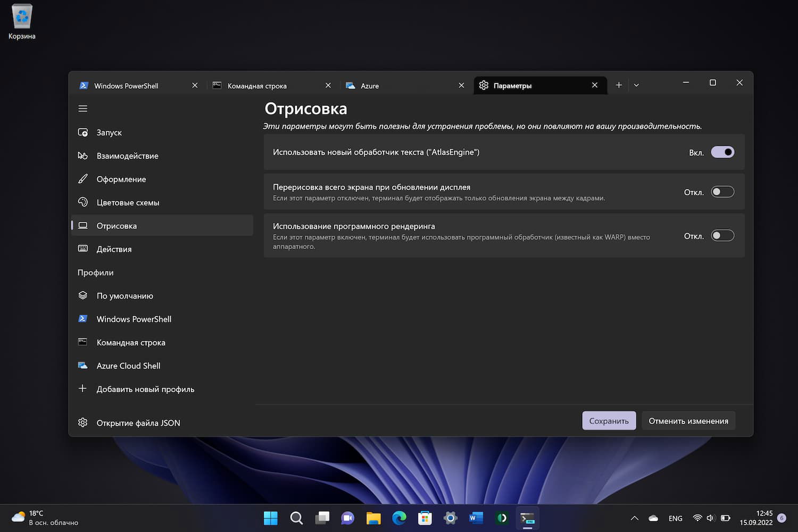Open the Запуск settings section
798x532 pixels.
pos(109,132)
